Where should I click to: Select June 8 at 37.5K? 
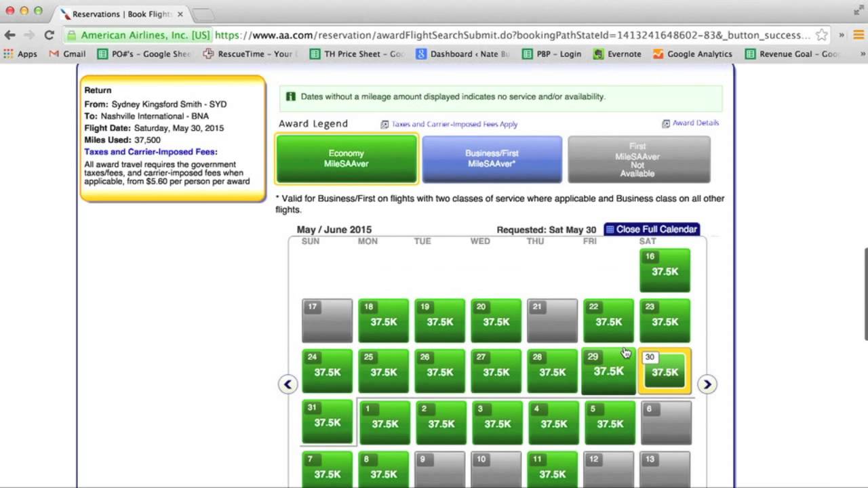(x=384, y=469)
